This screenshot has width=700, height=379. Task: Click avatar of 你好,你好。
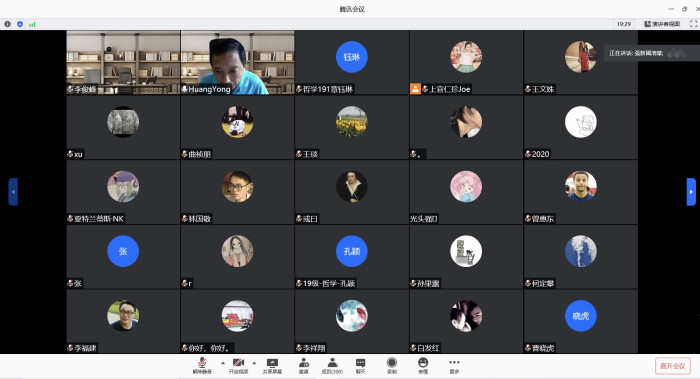point(238,316)
